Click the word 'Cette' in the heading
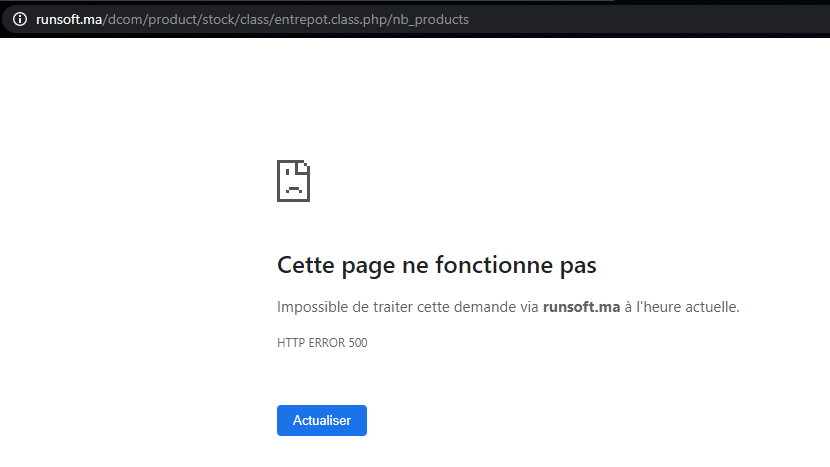This screenshot has width=830, height=467. point(304,266)
